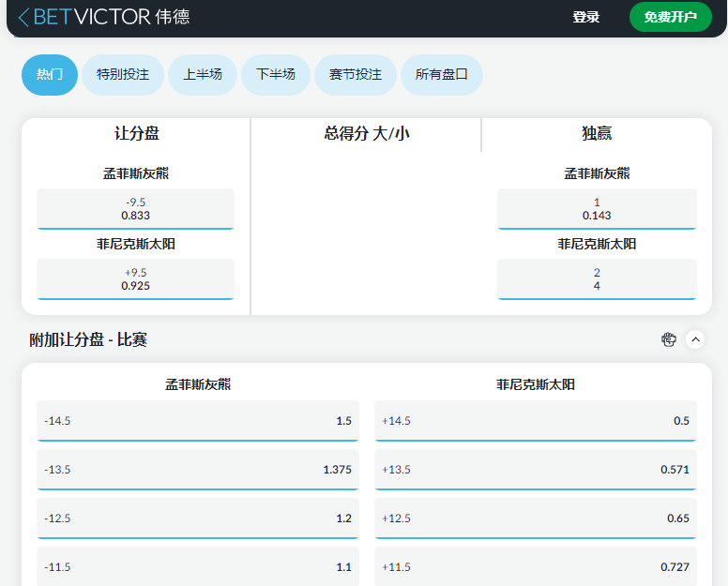The image size is (728, 586).
Task: Choose 孟菲斯灰熊 moneyline odds 0.143
Action: pyautogui.click(x=597, y=208)
